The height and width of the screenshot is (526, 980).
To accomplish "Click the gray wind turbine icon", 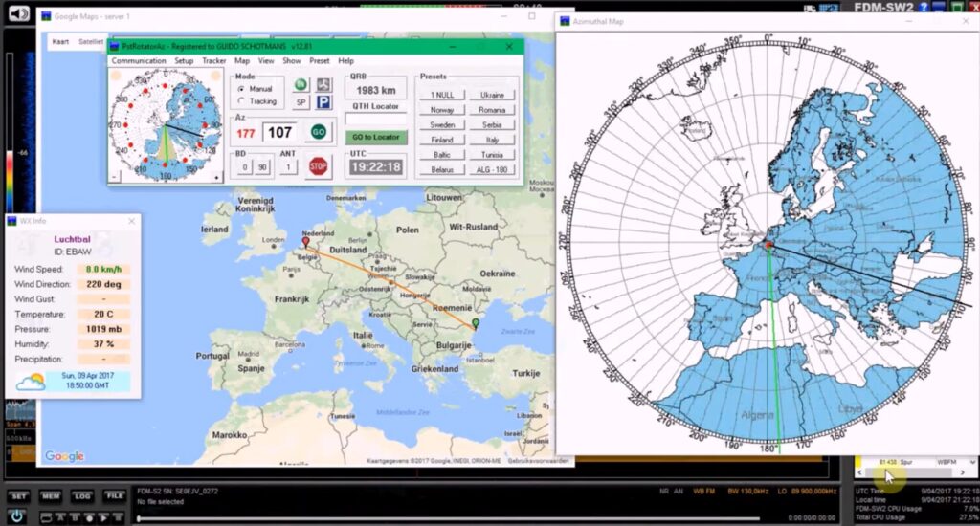I will (323, 85).
